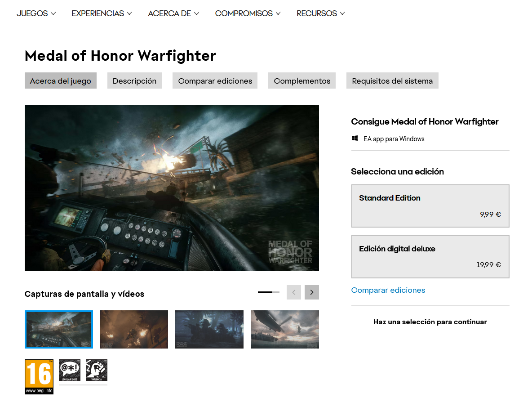
Task: Open the fiery explosion screenshot thumbnail
Action: 134,329
